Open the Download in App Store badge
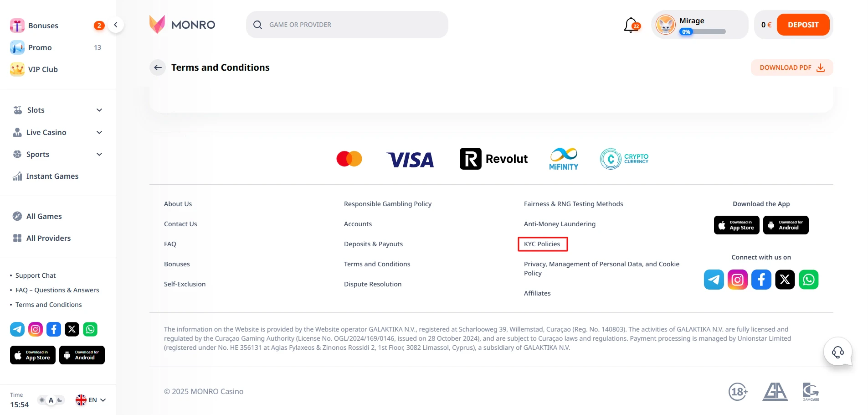Screen dimensions: 868x415 (736, 225)
